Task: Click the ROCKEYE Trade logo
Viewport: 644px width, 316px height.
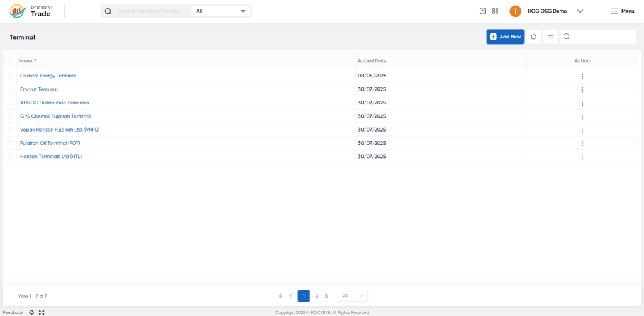Action: [31, 11]
